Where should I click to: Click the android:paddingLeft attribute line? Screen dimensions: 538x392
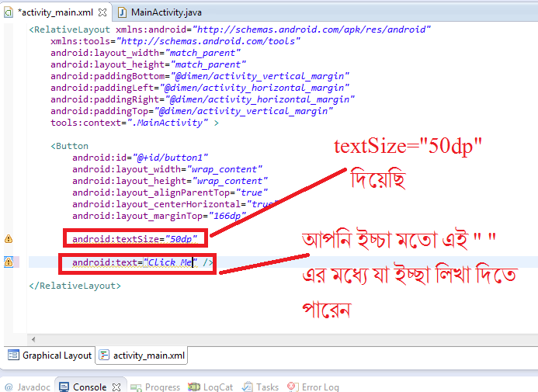(x=200, y=88)
